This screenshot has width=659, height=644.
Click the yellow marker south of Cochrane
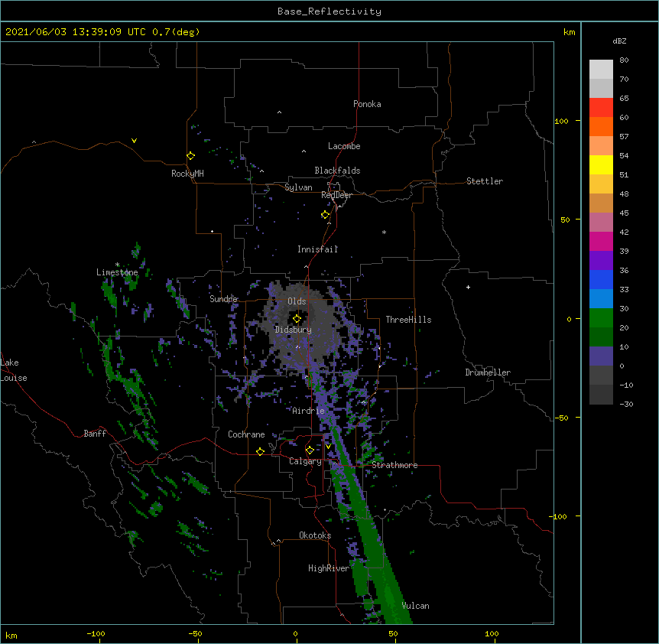tap(260, 451)
